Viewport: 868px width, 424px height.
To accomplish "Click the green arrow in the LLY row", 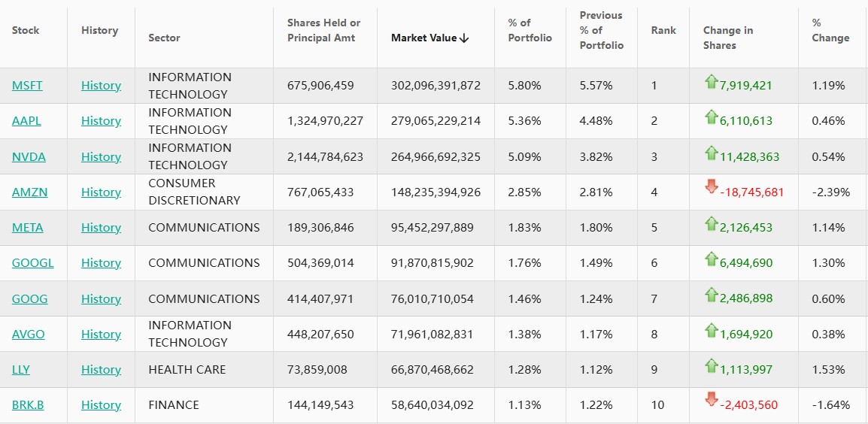I will point(711,366).
